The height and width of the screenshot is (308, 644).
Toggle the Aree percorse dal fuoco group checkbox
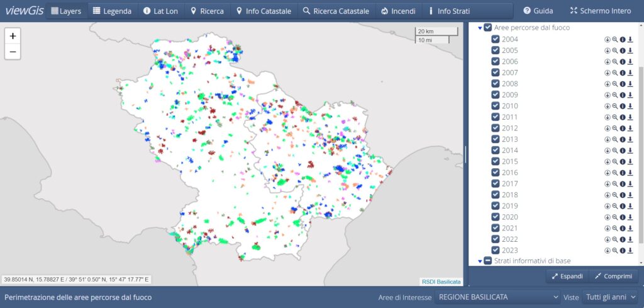(x=488, y=28)
